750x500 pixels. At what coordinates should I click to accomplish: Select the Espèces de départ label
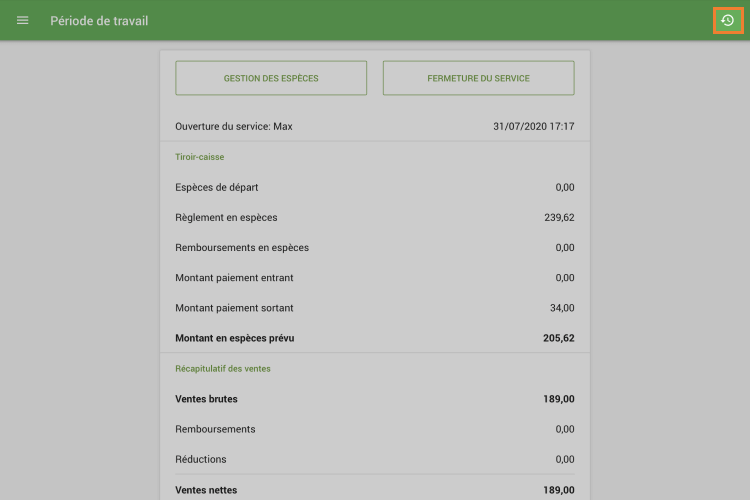217,187
